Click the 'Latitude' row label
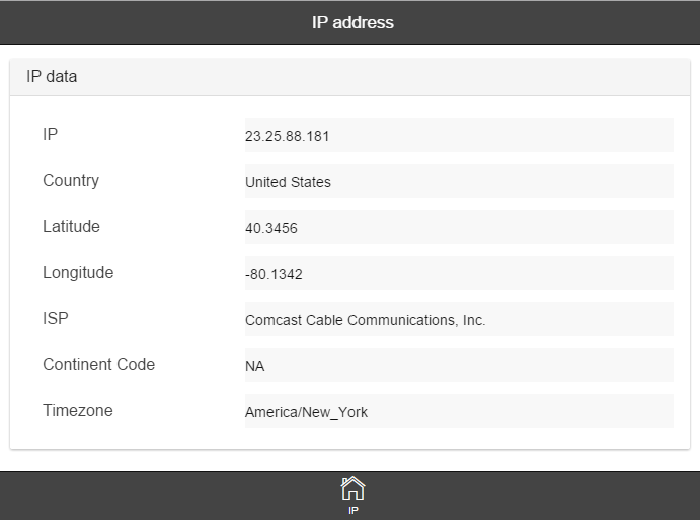Screen dimensions: 700x520 [x=71, y=226]
